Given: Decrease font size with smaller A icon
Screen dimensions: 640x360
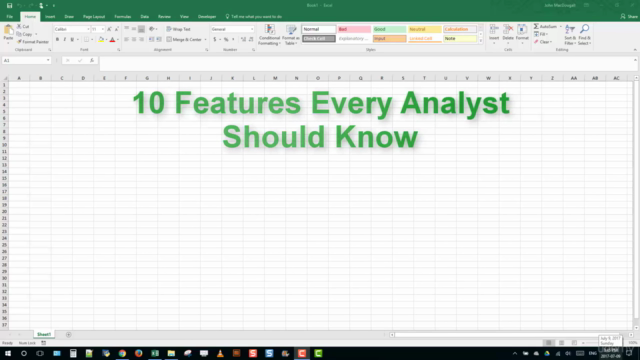Looking at the screenshot, I should [x=117, y=29].
